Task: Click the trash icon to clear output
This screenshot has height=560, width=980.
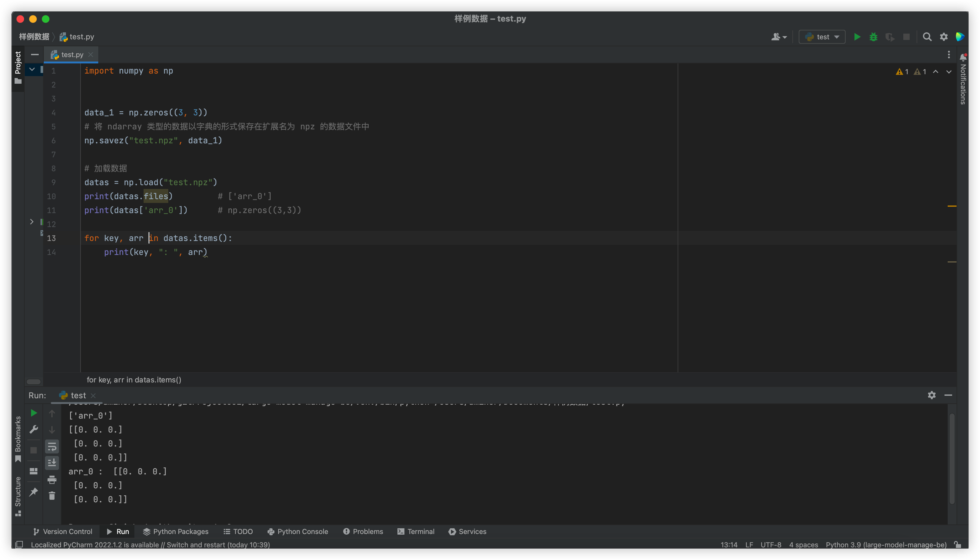Action: [x=52, y=496]
